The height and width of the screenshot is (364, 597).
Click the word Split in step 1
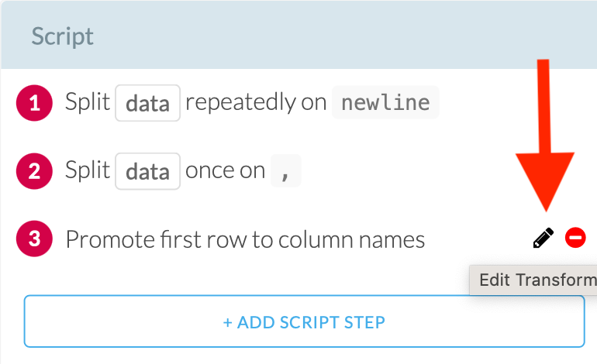pos(88,103)
